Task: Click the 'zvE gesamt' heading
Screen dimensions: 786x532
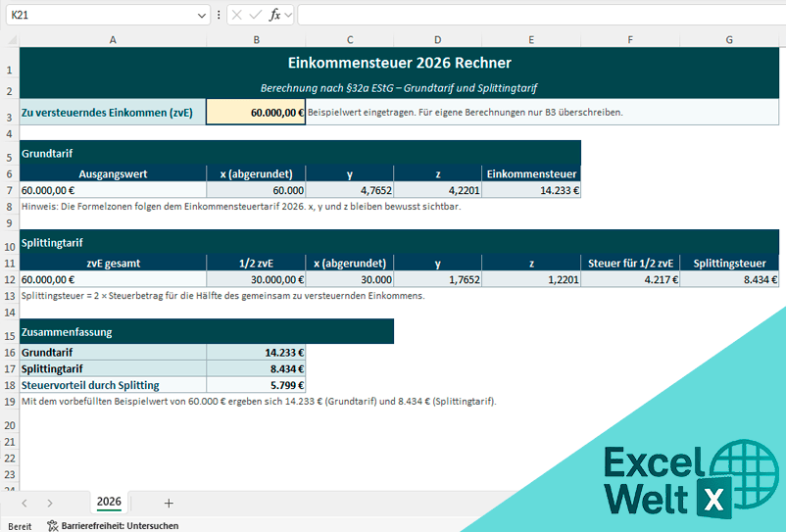Action: pyautogui.click(x=113, y=263)
